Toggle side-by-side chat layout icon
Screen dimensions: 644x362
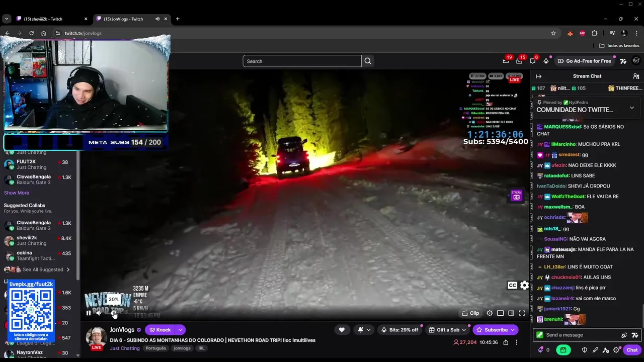coord(511,313)
